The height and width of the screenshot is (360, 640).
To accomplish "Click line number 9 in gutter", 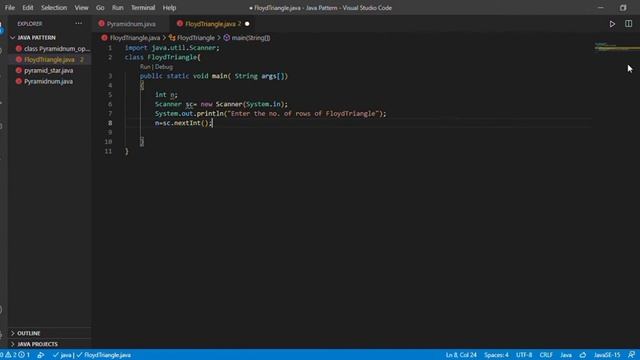I will pos(109,132).
